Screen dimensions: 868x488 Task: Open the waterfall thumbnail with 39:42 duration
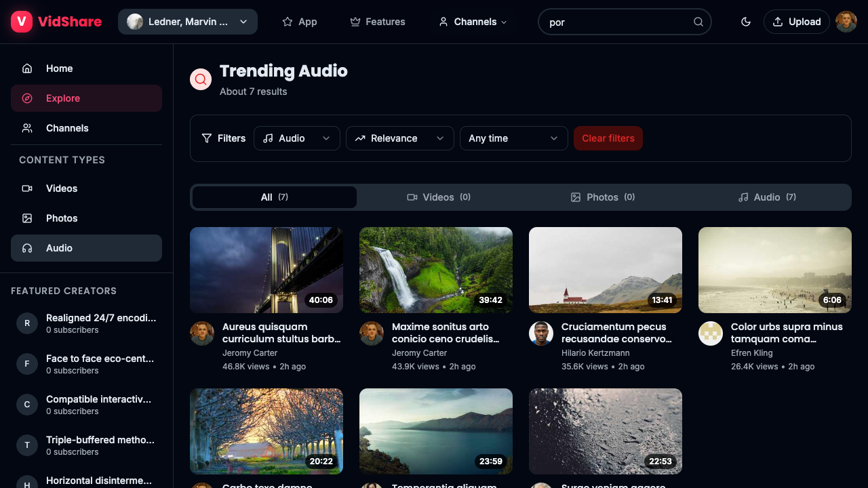click(436, 270)
